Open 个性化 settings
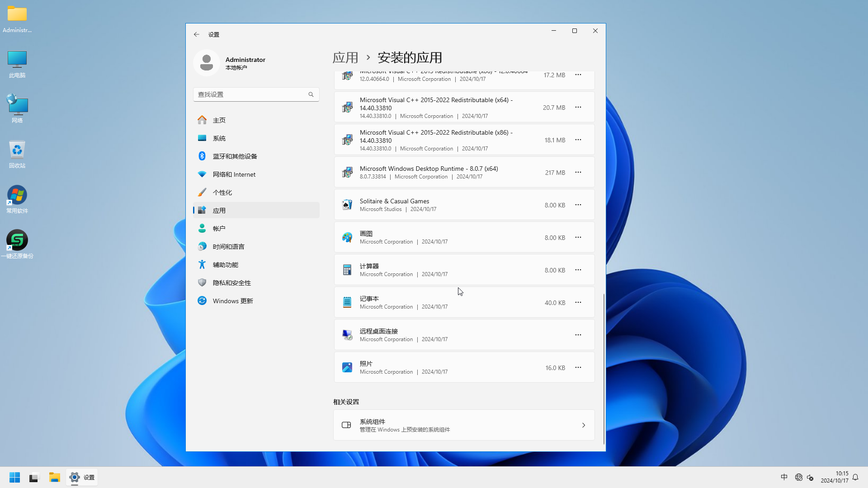This screenshot has width=868, height=488. [x=256, y=192]
